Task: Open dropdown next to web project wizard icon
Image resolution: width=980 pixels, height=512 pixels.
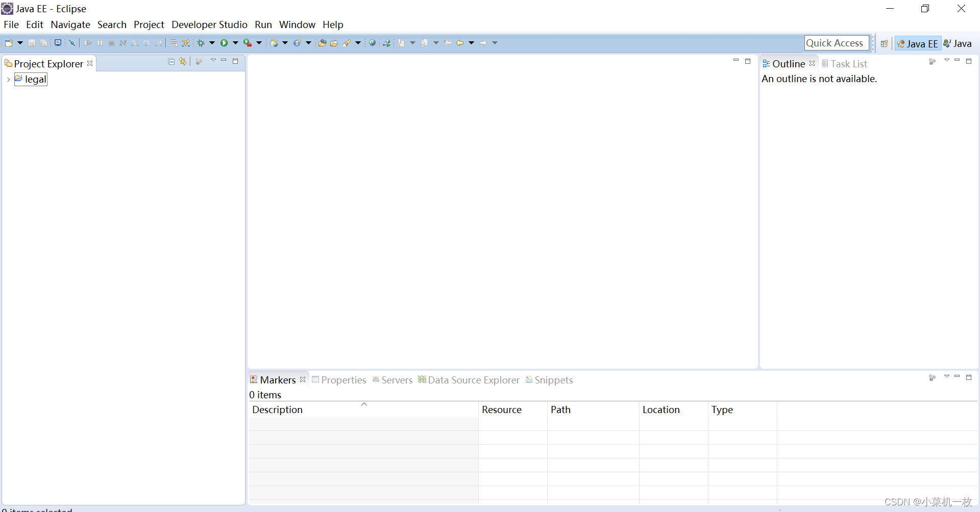Action: [285, 43]
